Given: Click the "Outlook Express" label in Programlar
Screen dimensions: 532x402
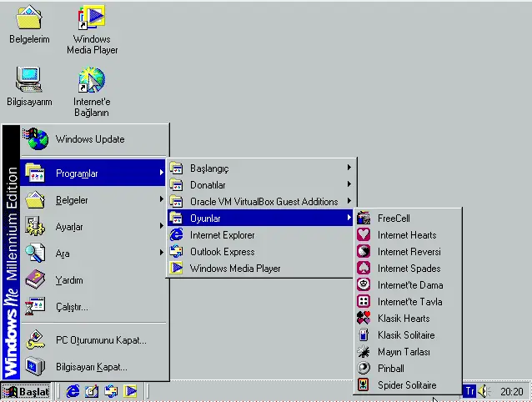Looking at the screenshot, I should [223, 251].
